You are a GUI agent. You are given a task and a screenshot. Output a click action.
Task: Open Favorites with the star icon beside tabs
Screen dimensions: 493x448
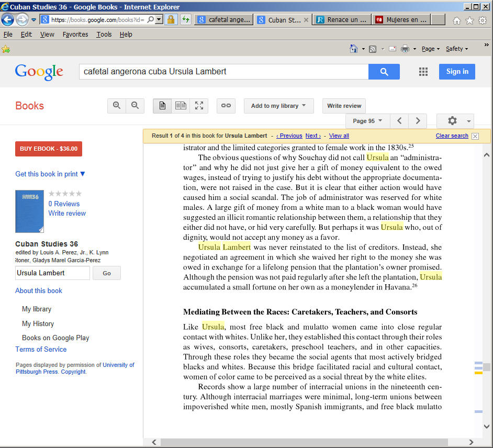(469, 21)
